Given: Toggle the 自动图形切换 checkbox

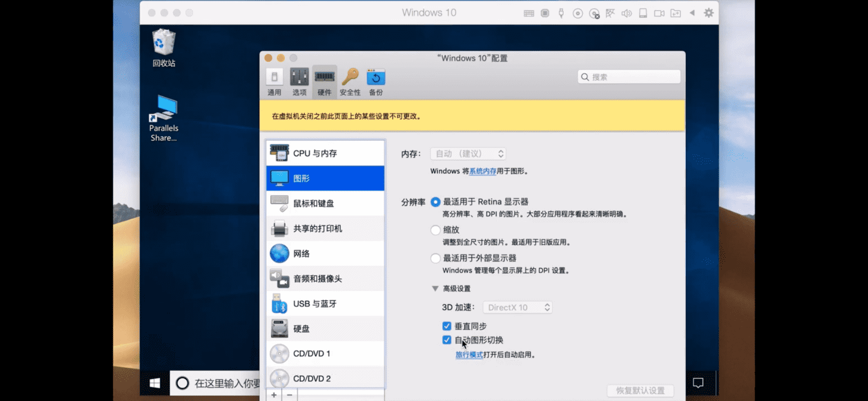Looking at the screenshot, I should click(x=447, y=340).
